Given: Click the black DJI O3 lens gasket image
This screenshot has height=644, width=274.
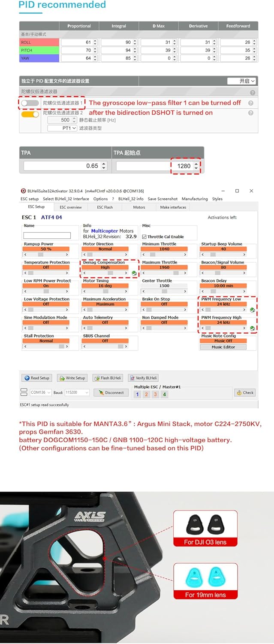Looking at the screenshot, I should [205, 524].
